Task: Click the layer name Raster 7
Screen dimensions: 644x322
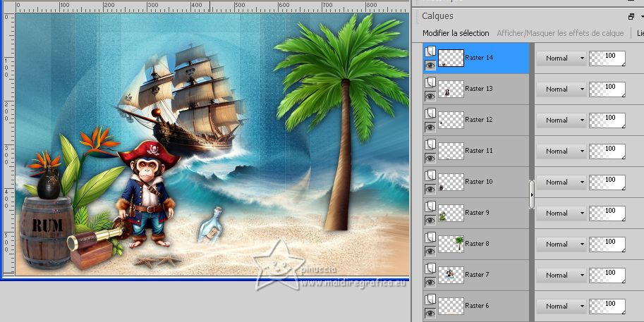Action: click(477, 274)
